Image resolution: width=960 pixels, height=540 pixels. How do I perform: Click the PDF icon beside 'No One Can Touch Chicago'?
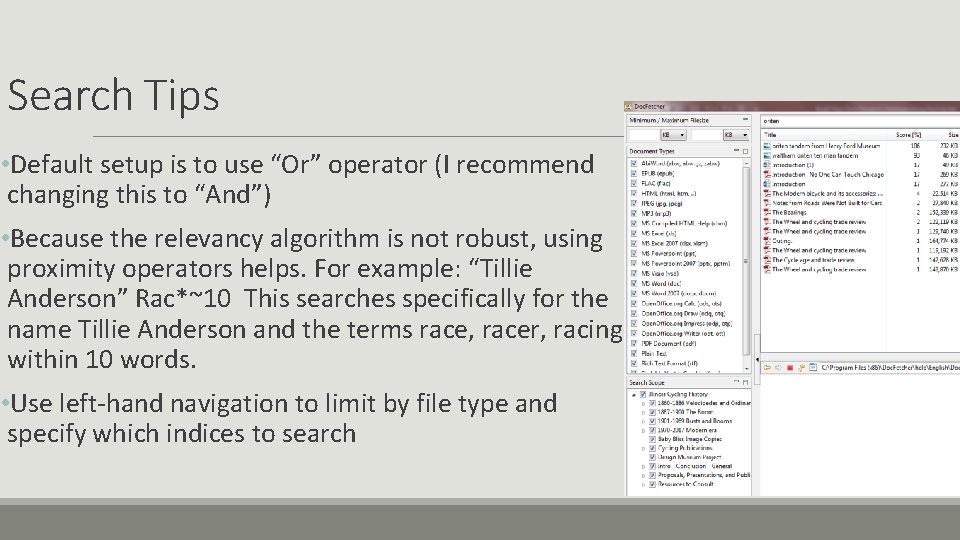(x=767, y=174)
